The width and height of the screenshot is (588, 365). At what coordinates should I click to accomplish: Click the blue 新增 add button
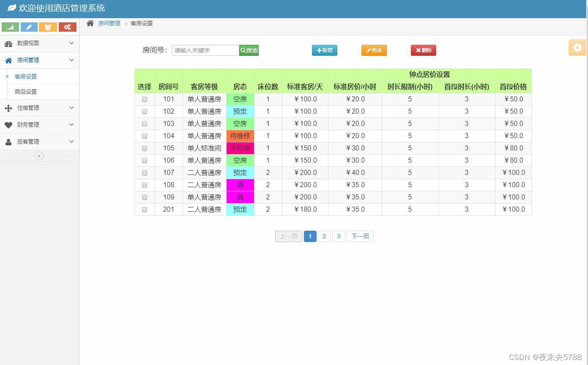(325, 50)
